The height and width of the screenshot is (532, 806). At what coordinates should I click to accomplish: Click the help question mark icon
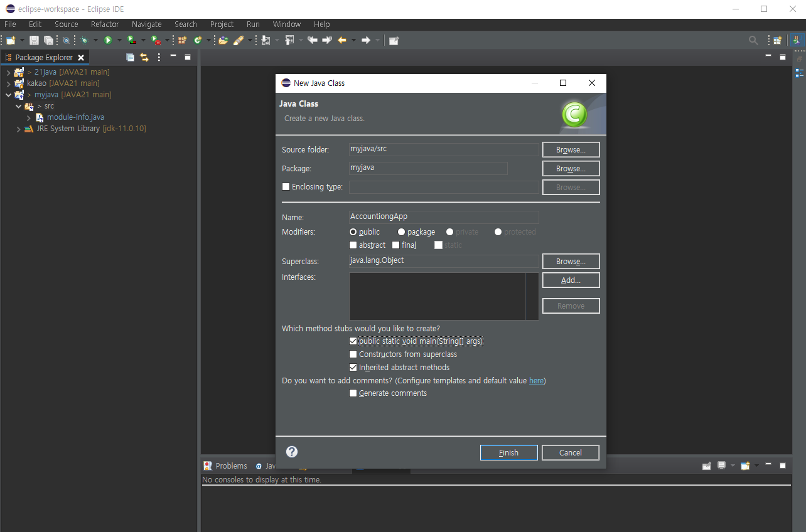click(x=292, y=452)
